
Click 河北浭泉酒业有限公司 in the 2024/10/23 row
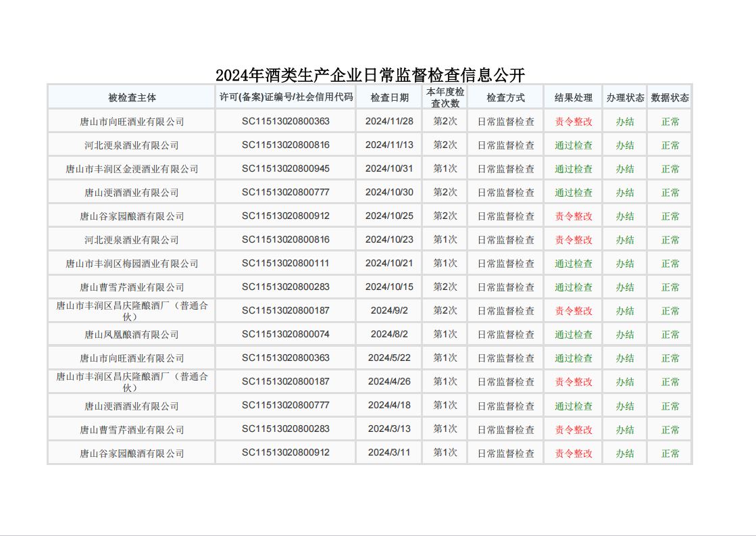click(132, 240)
